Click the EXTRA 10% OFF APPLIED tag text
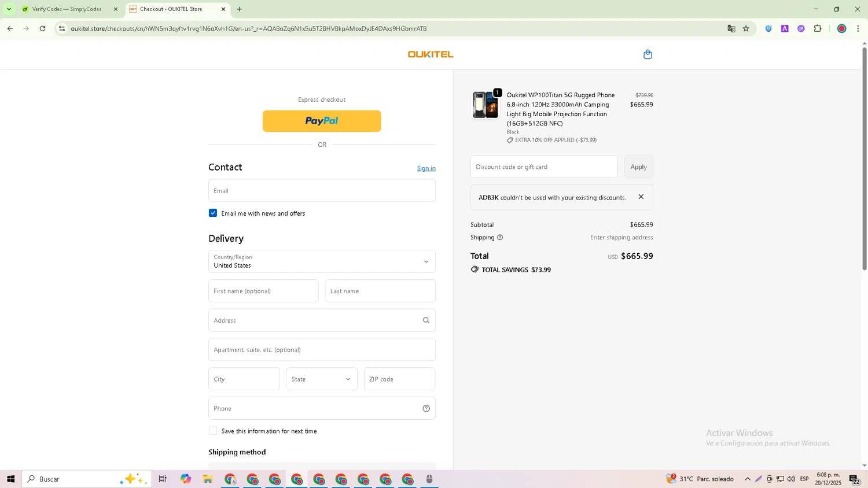Image resolution: width=868 pixels, height=488 pixels. point(556,140)
